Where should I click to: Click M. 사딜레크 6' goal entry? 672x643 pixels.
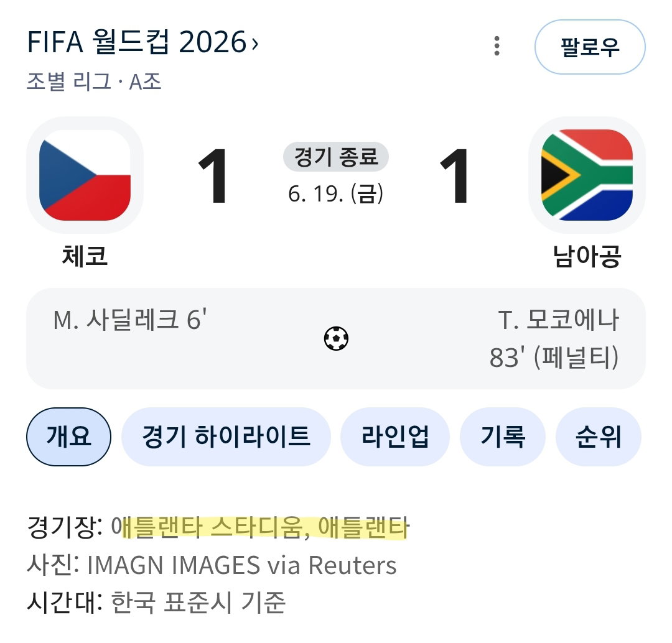[130, 320]
